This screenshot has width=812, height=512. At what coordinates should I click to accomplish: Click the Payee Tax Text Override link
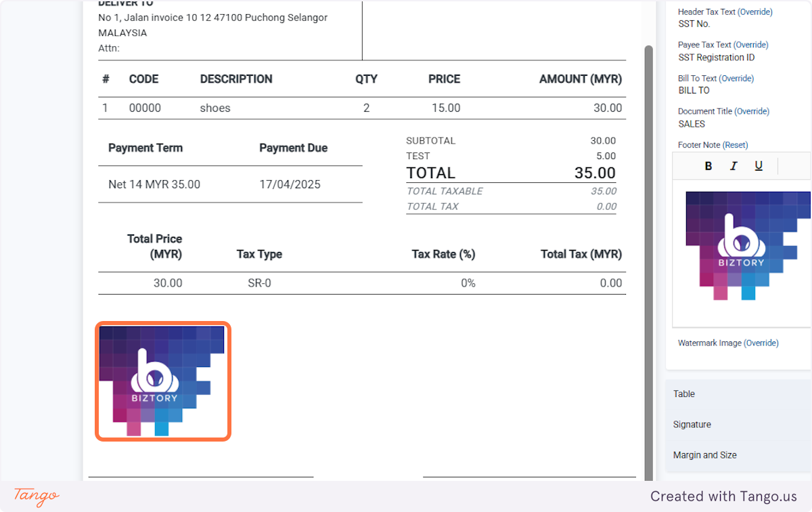click(x=751, y=45)
